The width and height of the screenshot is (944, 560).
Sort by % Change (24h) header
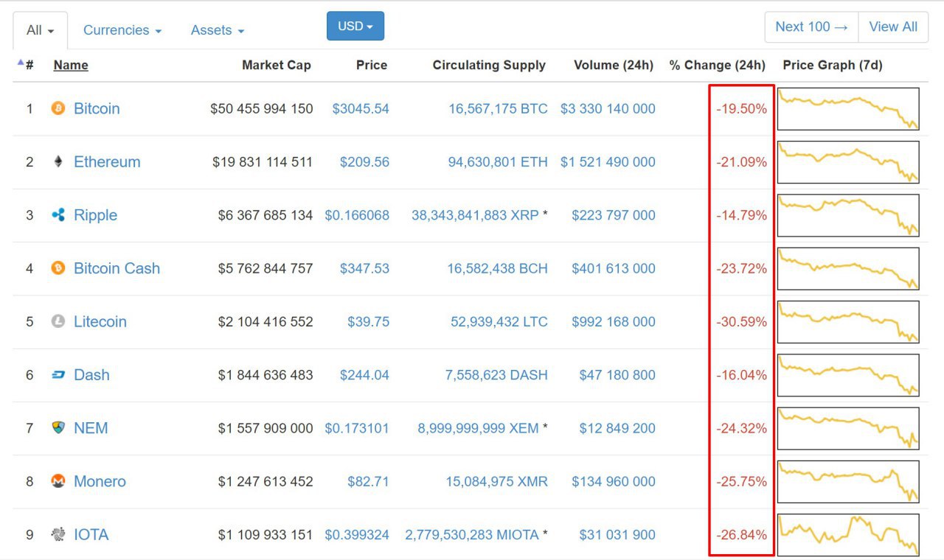[718, 65]
